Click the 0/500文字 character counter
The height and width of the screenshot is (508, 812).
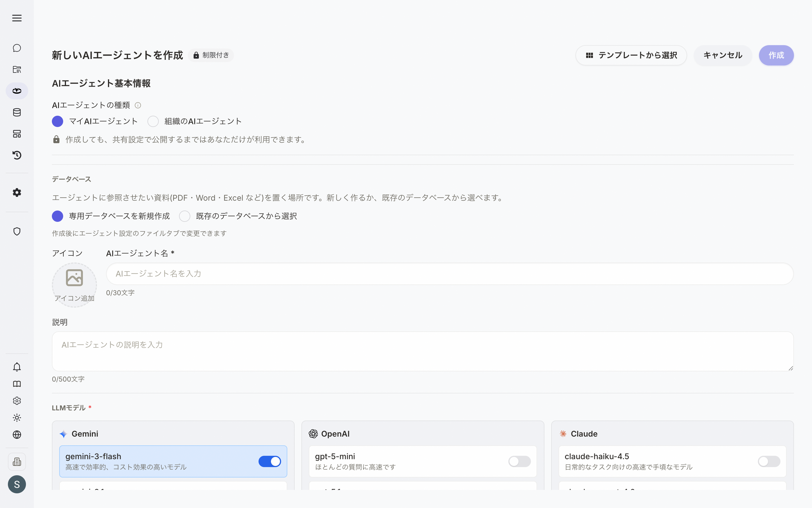[x=68, y=379]
